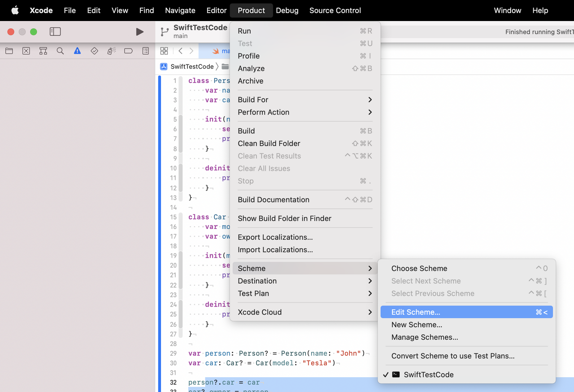Choose Export Localizations…
This screenshot has width=574, height=392.
[305, 237]
